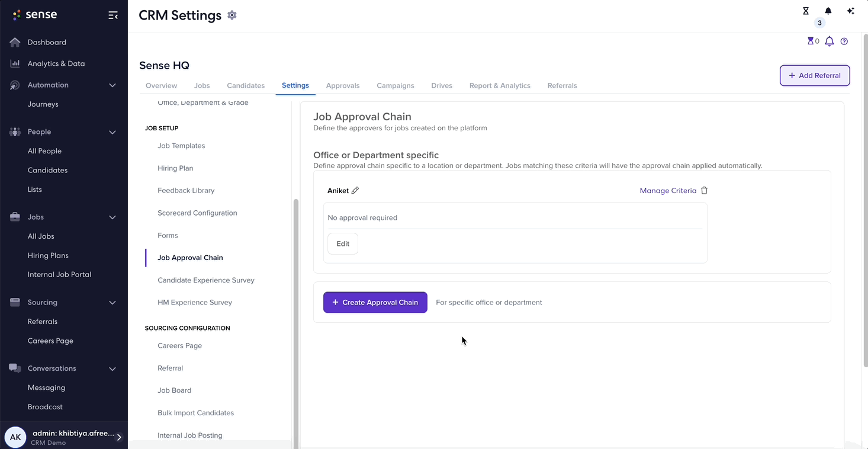Click the Sourcing card icon

tap(15, 302)
